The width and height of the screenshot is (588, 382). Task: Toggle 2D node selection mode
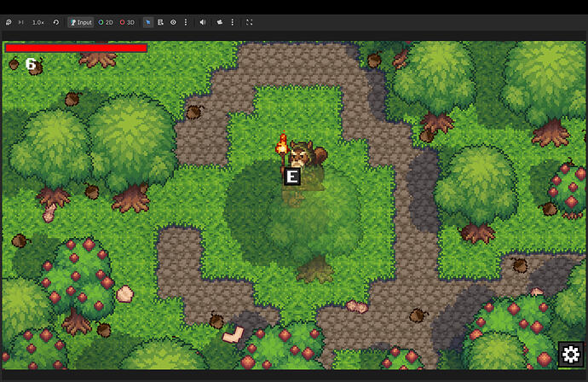tap(106, 22)
